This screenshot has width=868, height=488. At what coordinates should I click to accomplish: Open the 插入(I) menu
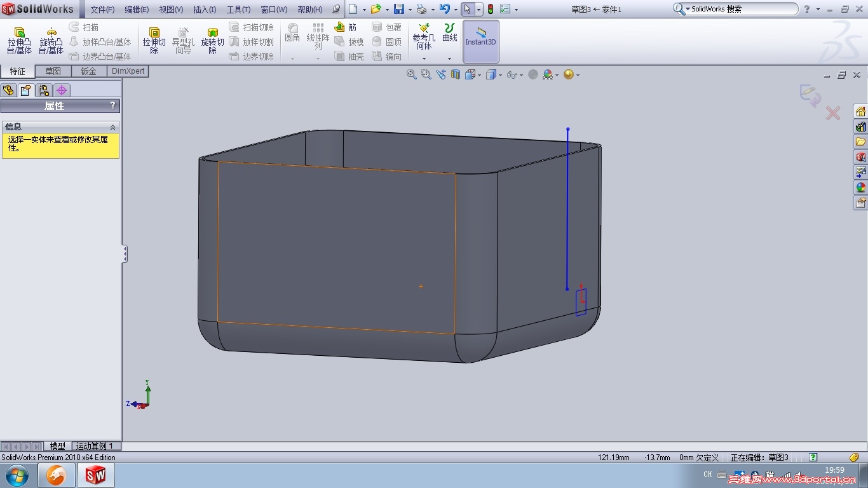tap(205, 10)
